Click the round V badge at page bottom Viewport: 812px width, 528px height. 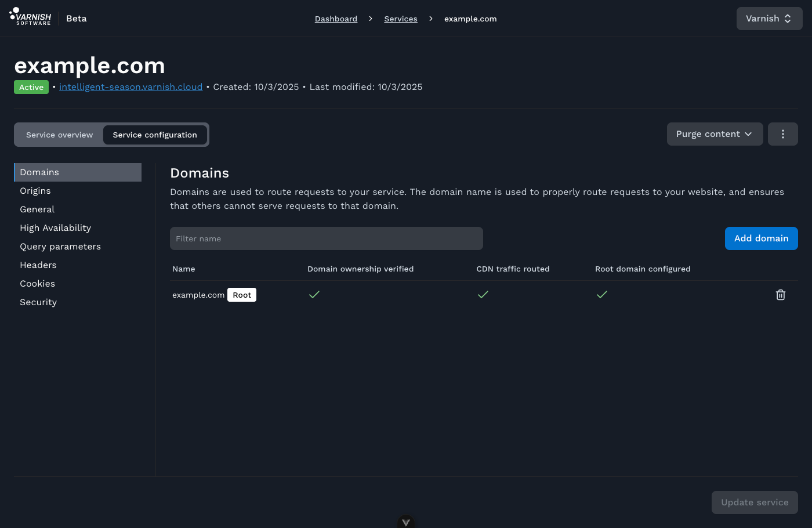[x=406, y=522]
